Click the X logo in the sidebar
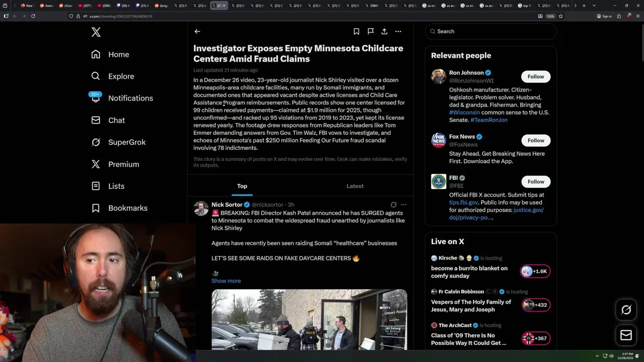Viewport: 644px width, 362px height. [x=96, y=32]
